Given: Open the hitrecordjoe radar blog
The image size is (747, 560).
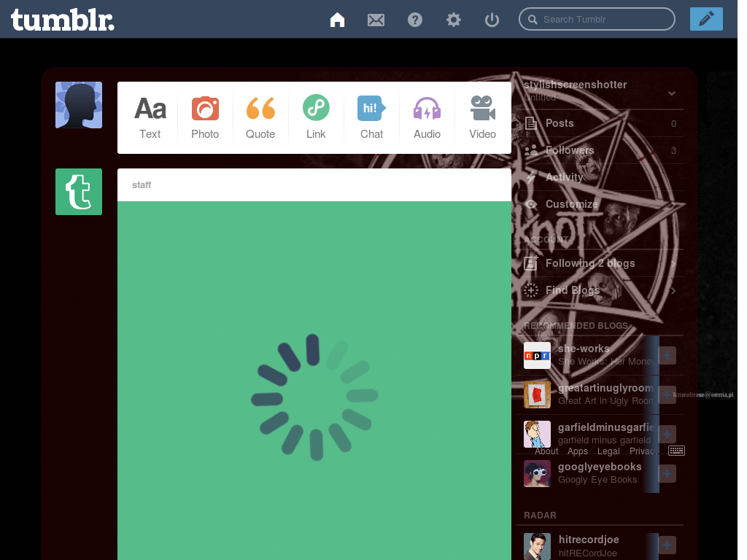Looking at the screenshot, I should pyautogui.click(x=589, y=540).
